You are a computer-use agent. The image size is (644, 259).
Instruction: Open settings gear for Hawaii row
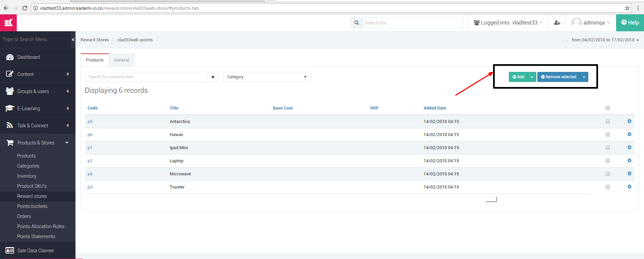(x=629, y=134)
